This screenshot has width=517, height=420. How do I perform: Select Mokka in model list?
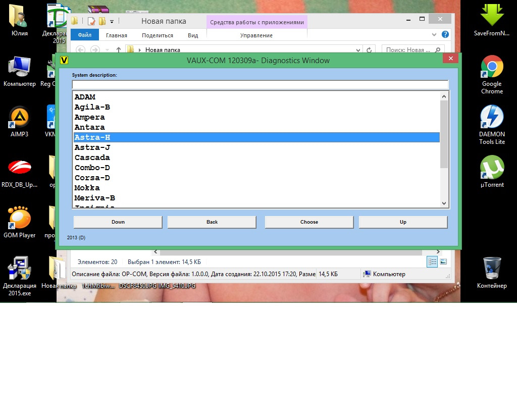[256, 188]
